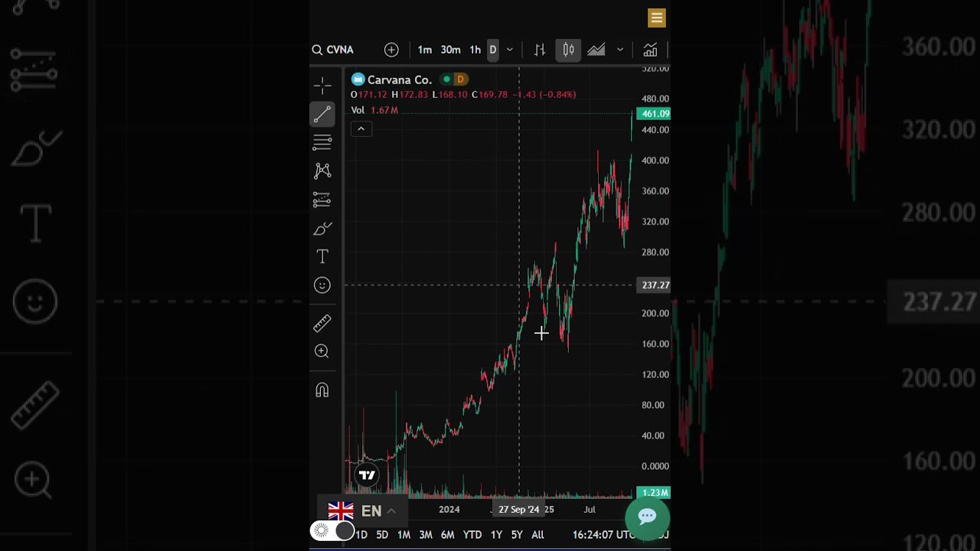980x551 pixels.
Task: Click the 461.09 current price label
Action: click(x=655, y=114)
